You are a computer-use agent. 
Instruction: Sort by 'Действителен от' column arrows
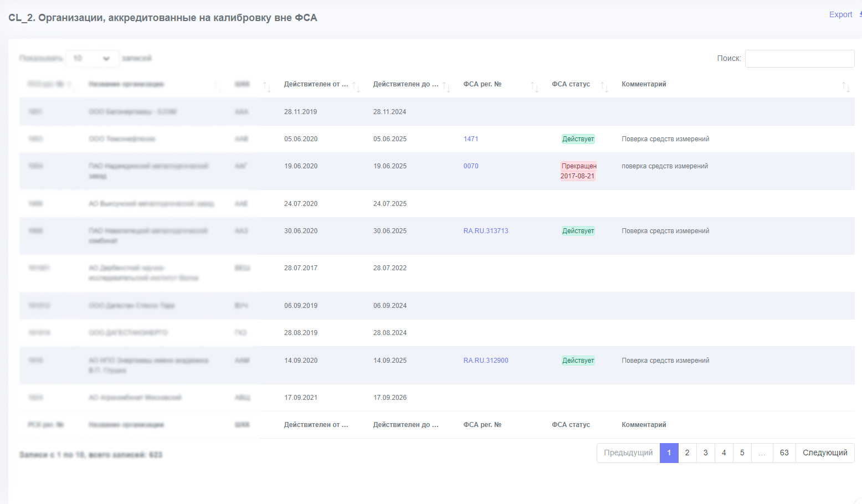click(356, 87)
